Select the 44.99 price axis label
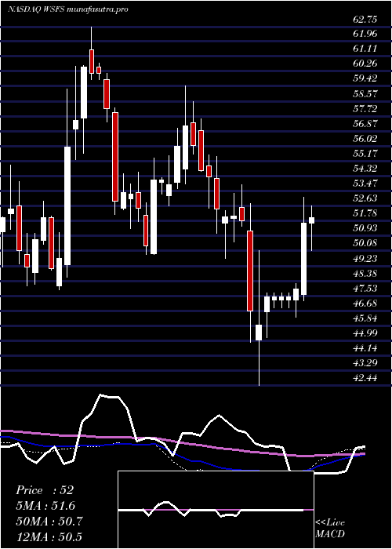Image resolution: width=392 pixels, height=549 pixels. tap(365, 333)
